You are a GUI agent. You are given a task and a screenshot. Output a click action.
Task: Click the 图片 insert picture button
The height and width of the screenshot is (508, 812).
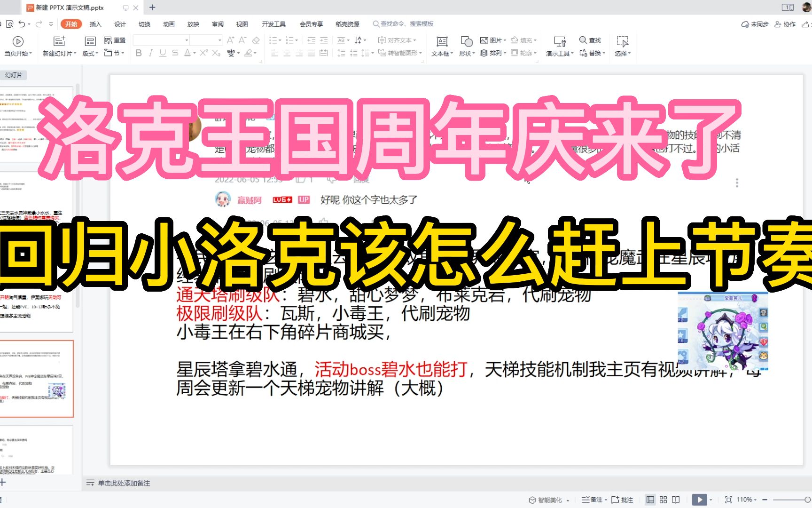coord(493,40)
